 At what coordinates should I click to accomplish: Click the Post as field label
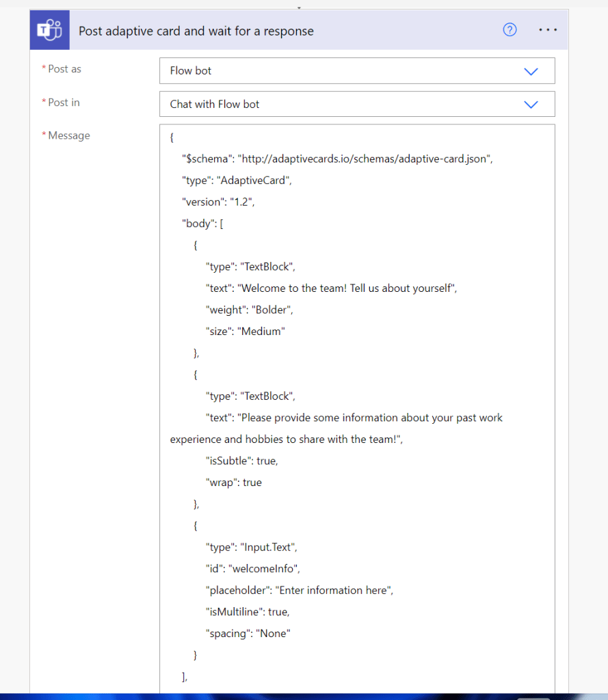[x=64, y=69]
